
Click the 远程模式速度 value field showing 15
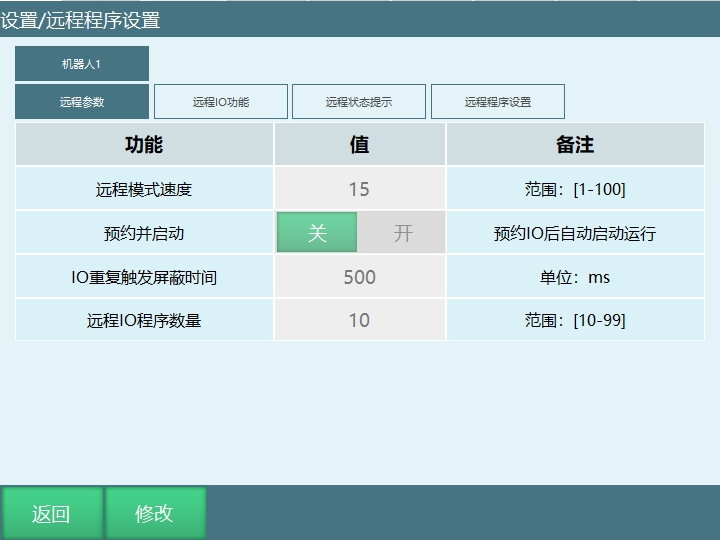(359, 189)
